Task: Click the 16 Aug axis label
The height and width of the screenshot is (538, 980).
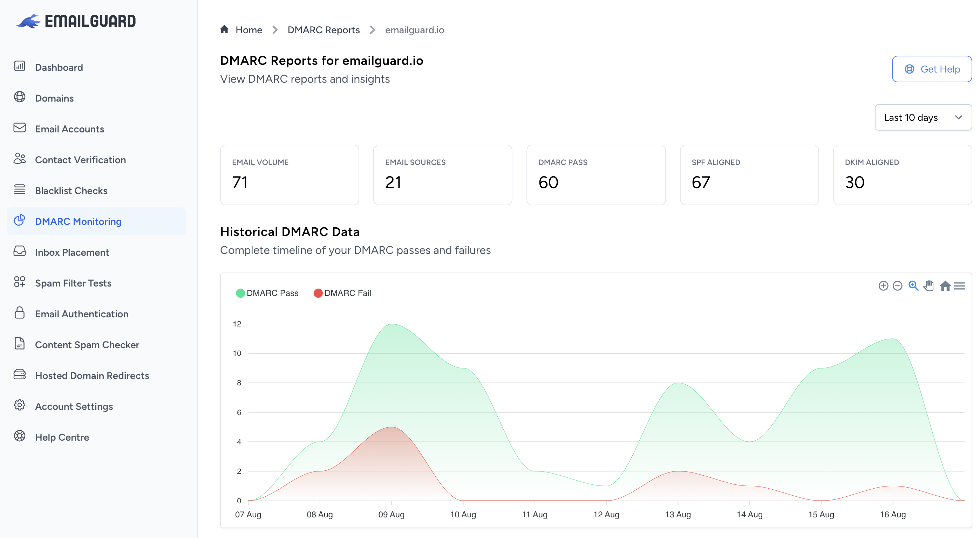Action: 893,515
